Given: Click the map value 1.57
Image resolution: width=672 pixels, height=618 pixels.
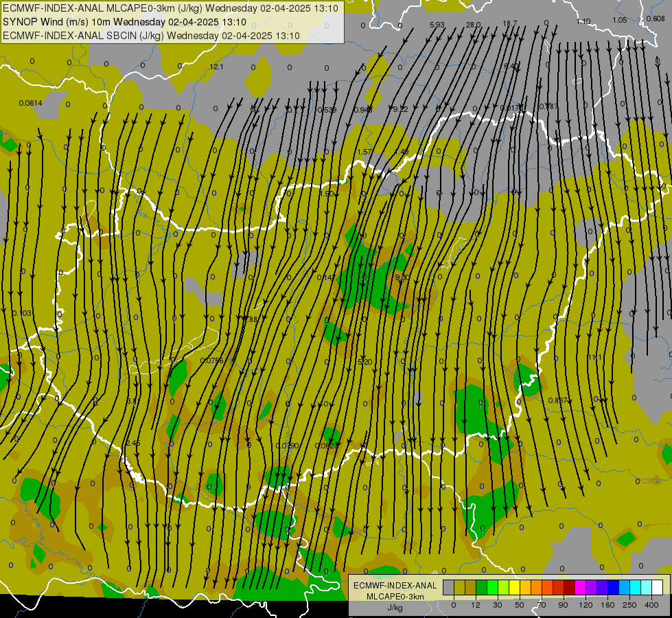Looking at the screenshot, I should point(364,152).
